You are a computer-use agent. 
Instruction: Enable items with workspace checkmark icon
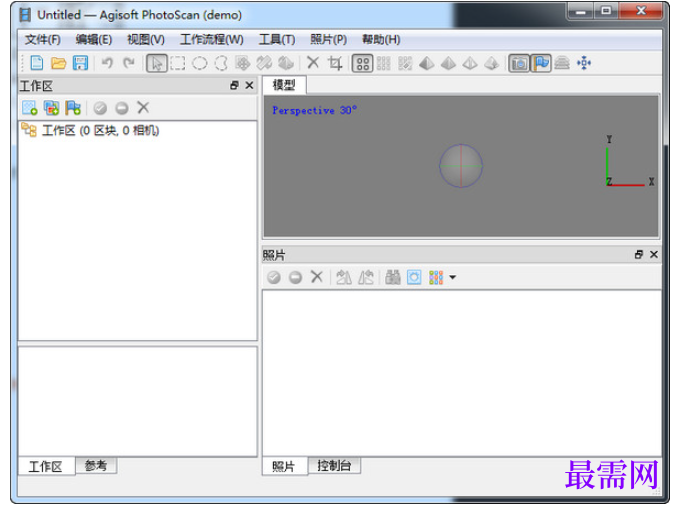(x=100, y=108)
